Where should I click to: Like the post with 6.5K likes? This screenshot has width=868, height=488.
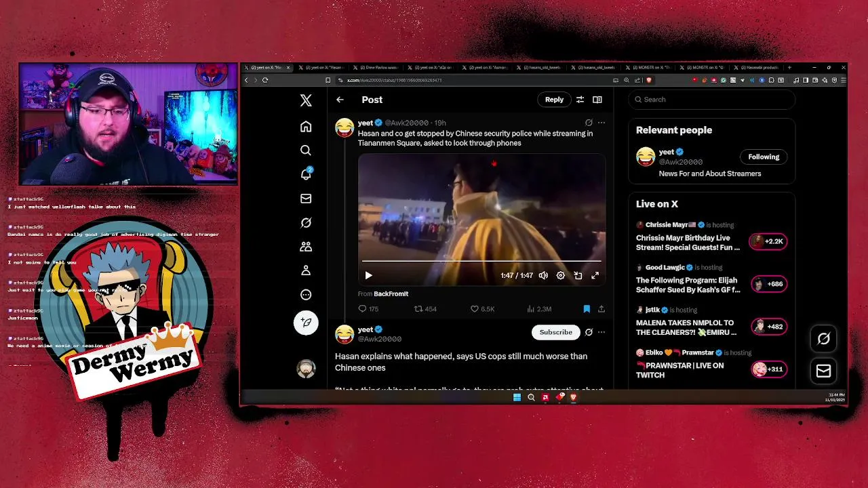coord(483,309)
